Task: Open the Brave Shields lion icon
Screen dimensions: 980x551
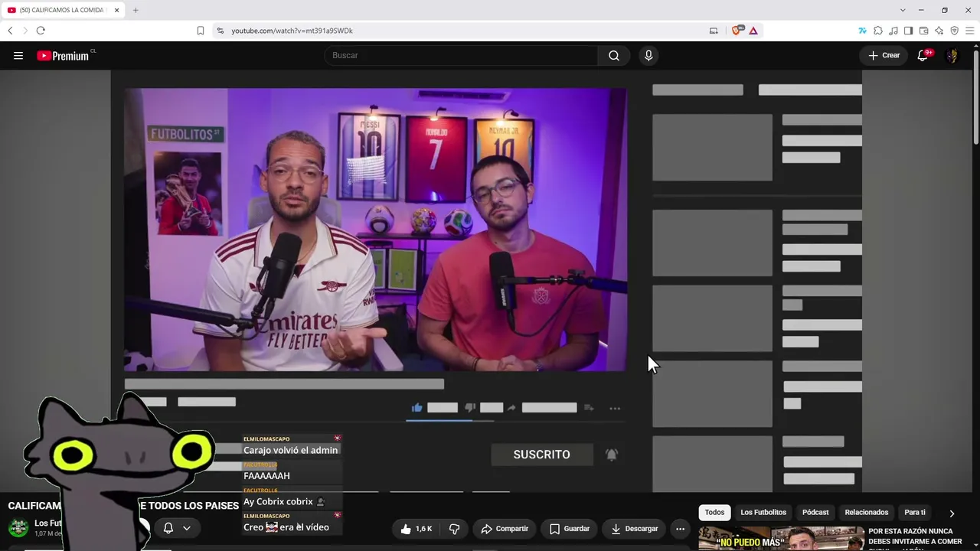Action: coord(737,31)
